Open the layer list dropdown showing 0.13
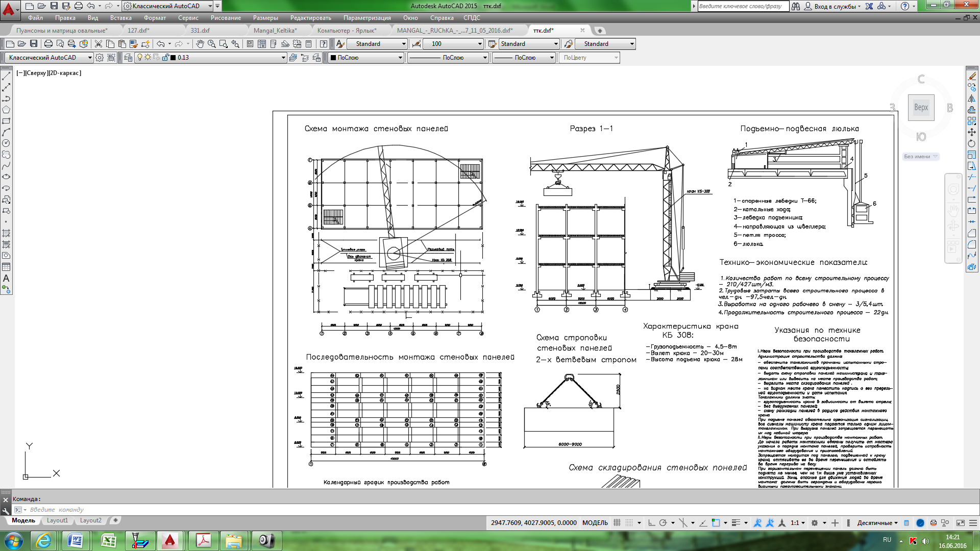The height and width of the screenshot is (551, 980). click(x=211, y=58)
